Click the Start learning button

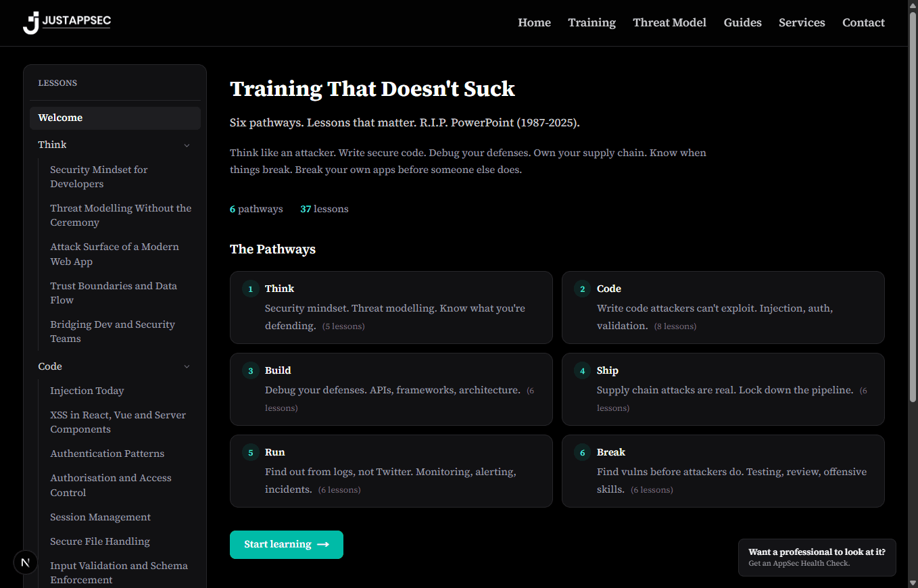287,545
